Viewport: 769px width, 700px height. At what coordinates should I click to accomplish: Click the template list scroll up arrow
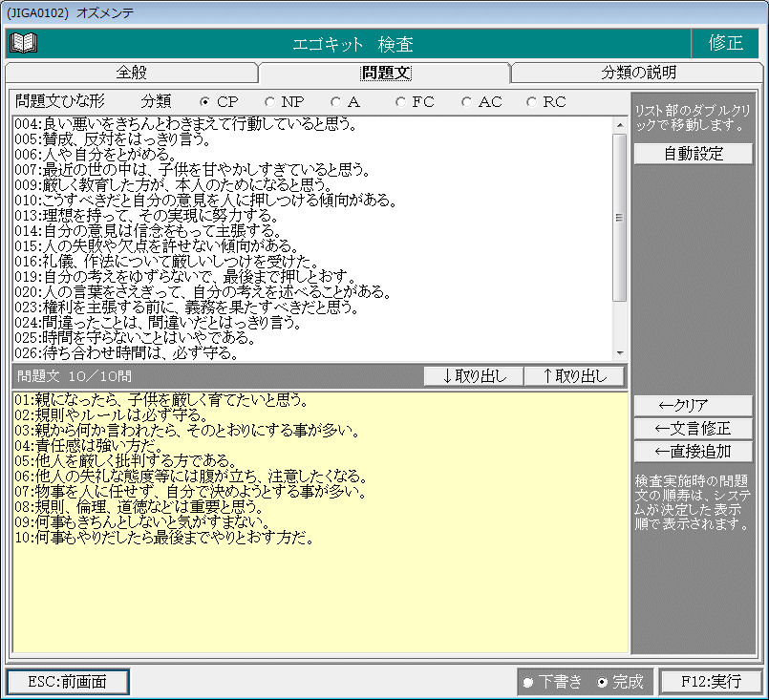[x=620, y=125]
